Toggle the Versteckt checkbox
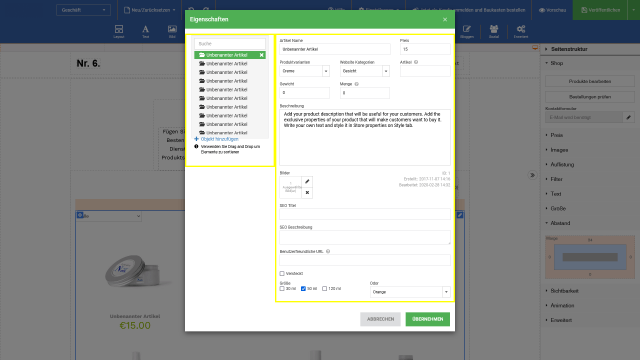Screen dimensions: 640x360 click(282, 273)
